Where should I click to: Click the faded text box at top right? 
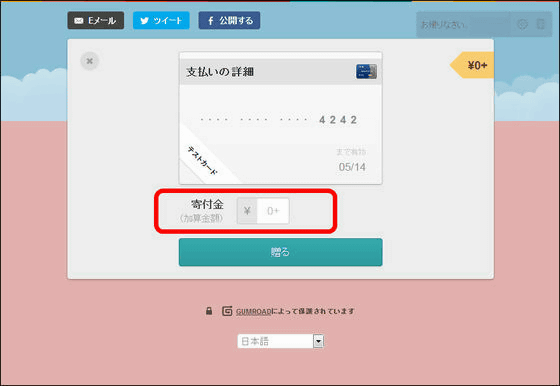coord(464,25)
